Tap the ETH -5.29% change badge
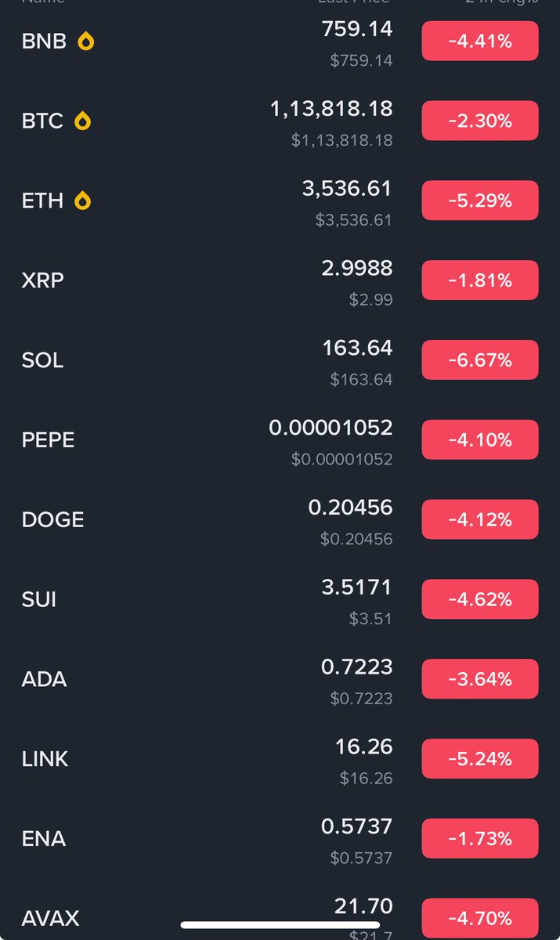 coord(480,201)
